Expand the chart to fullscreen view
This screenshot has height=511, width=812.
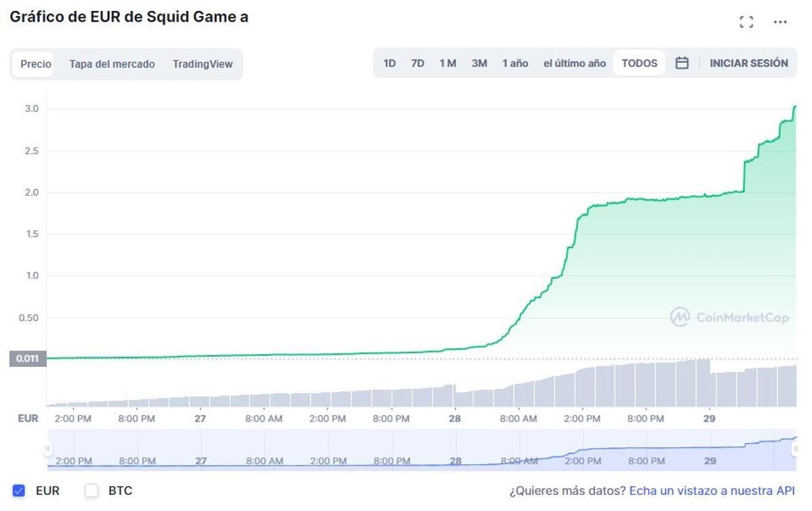[747, 21]
